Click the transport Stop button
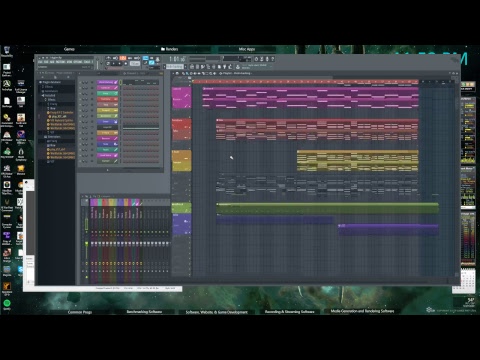Viewport: 480px width, 360px height. pyautogui.click(x=119, y=63)
